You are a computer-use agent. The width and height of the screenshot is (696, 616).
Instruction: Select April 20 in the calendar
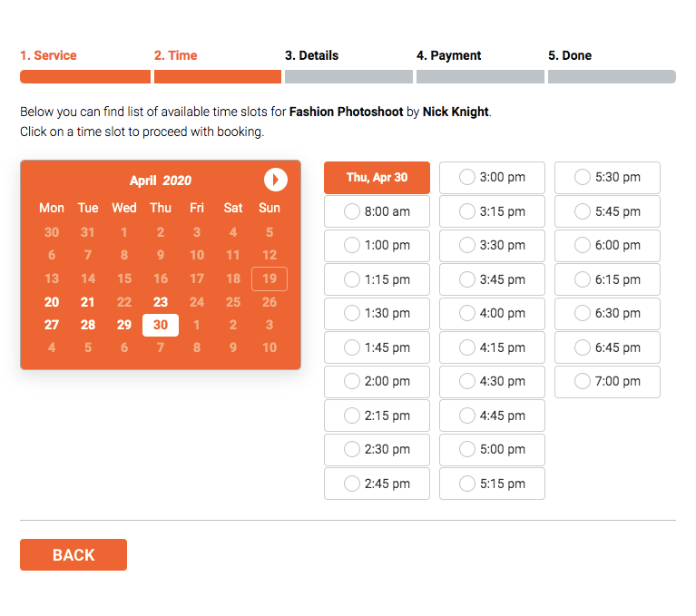pos(52,302)
